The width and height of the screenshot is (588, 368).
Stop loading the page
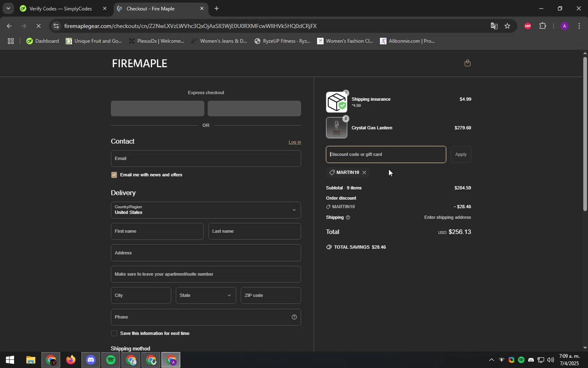(38, 26)
